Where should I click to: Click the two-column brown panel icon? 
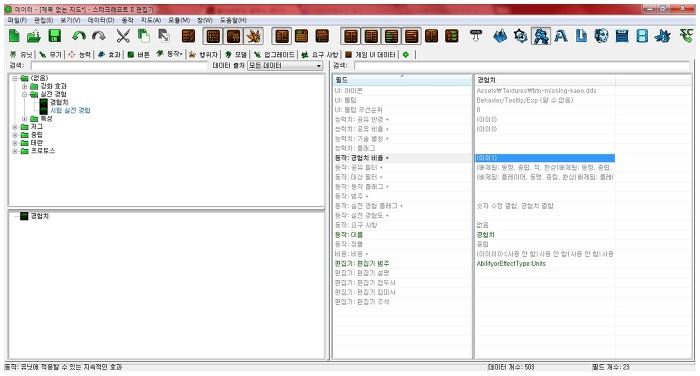click(431, 36)
